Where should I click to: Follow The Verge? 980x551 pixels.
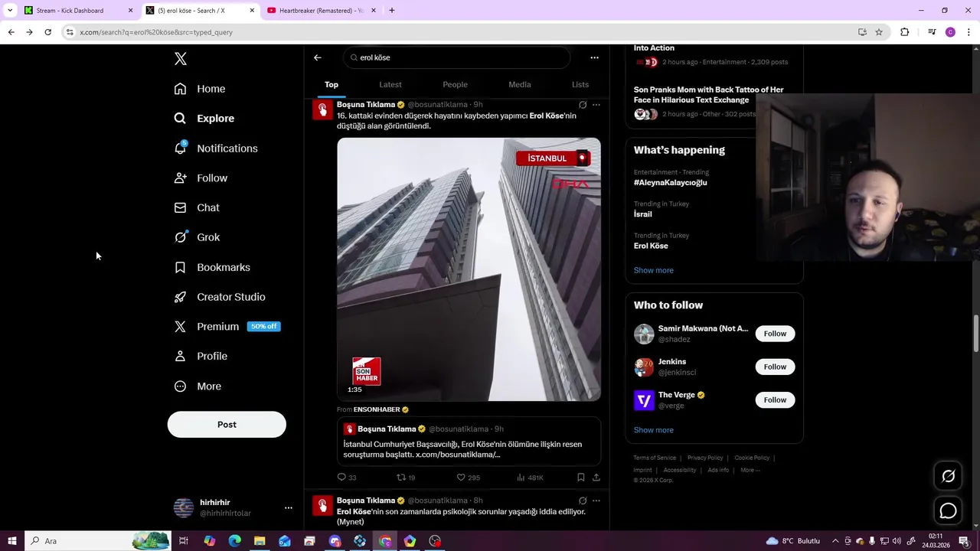point(775,399)
